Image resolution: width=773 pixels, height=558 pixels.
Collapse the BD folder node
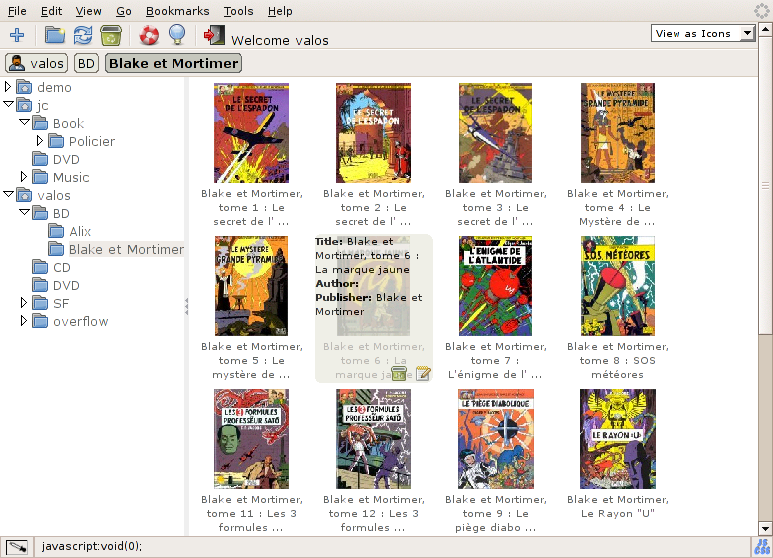point(24,212)
